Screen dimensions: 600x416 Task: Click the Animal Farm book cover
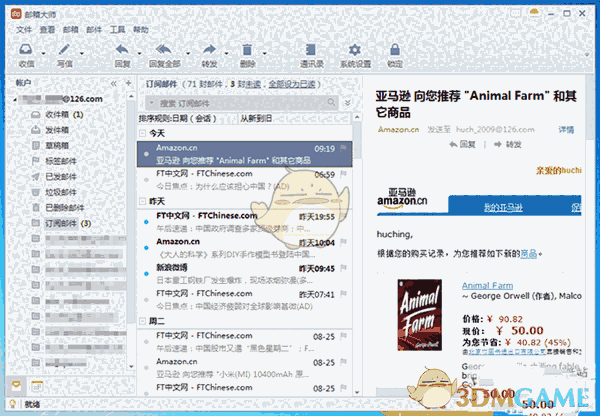click(419, 315)
